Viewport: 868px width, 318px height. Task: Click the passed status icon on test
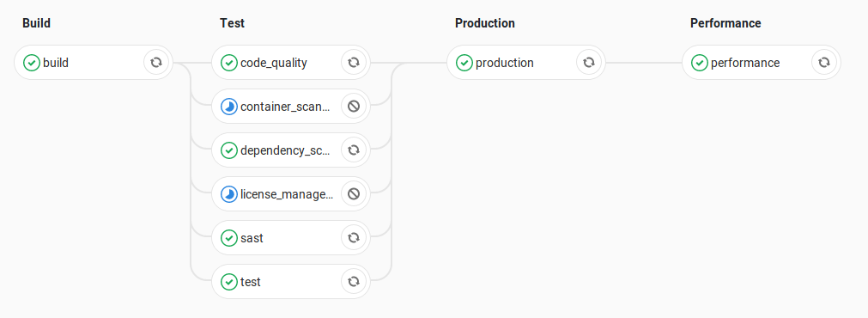click(x=229, y=282)
